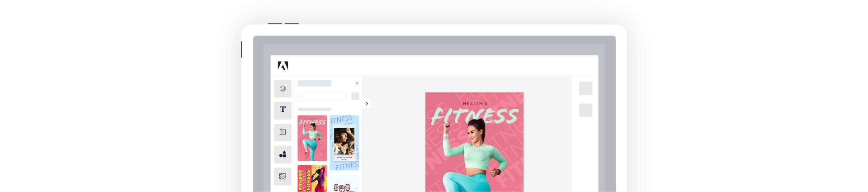
Task: Select the green FITNESS headline on canvas
Action: [x=474, y=116]
